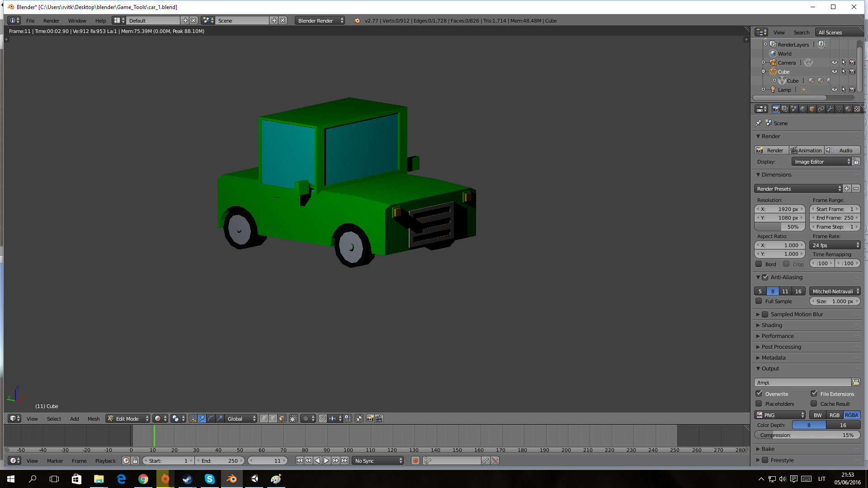Jump to the last frame
The width and height of the screenshot is (868, 488).
tap(344, 460)
